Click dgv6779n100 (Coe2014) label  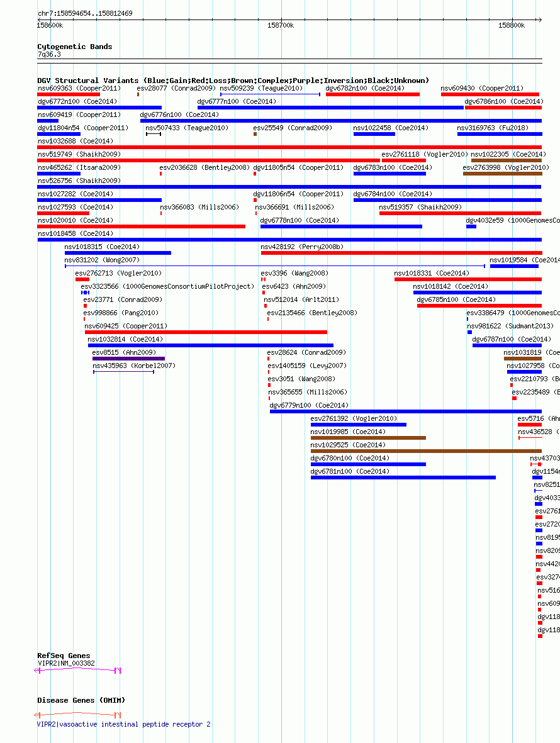pos(309,406)
